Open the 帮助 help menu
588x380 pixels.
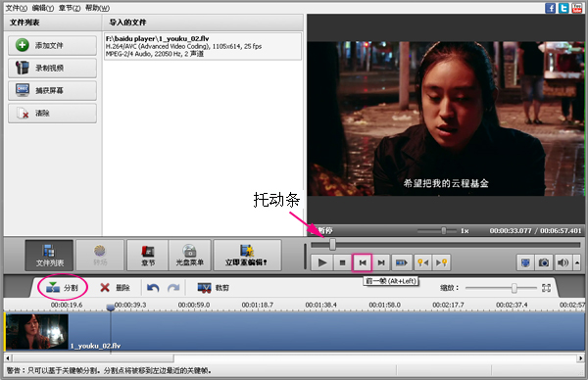tap(97, 8)
